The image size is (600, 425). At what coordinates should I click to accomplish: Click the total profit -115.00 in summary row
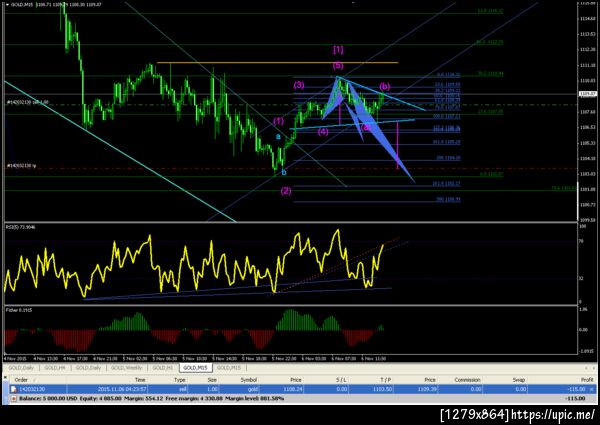tap(575, 398)
